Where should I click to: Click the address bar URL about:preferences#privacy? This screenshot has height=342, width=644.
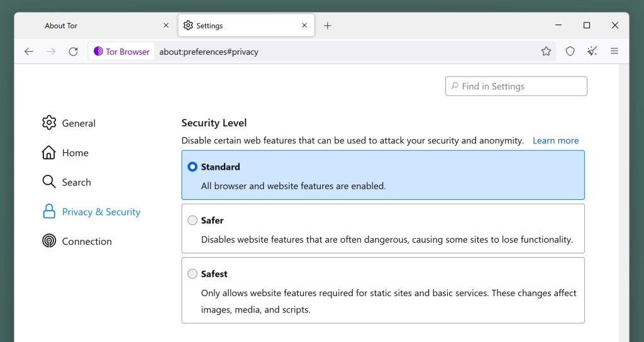pos(209,52)
